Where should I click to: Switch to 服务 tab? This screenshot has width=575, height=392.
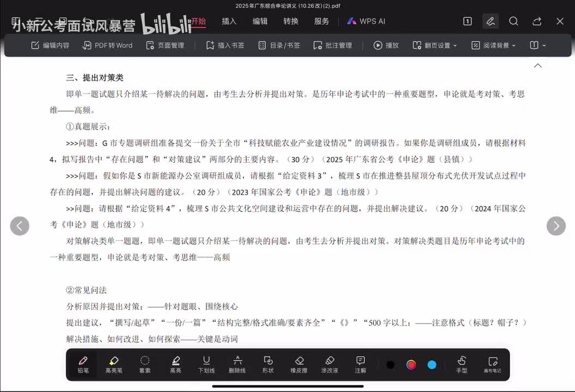pyautogui.click(x=322, y=21)
